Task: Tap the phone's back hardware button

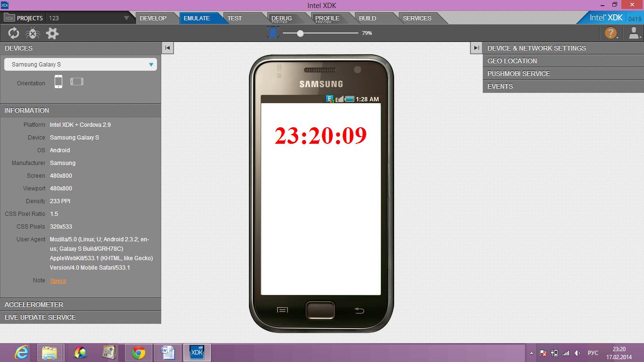Action: coord(359,310)
